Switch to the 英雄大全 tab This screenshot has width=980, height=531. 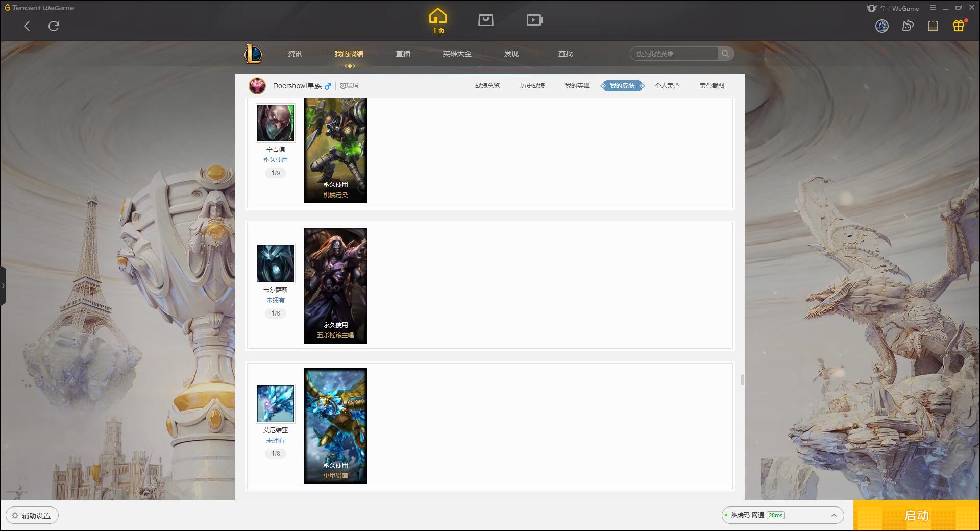[x=457, y=54]
